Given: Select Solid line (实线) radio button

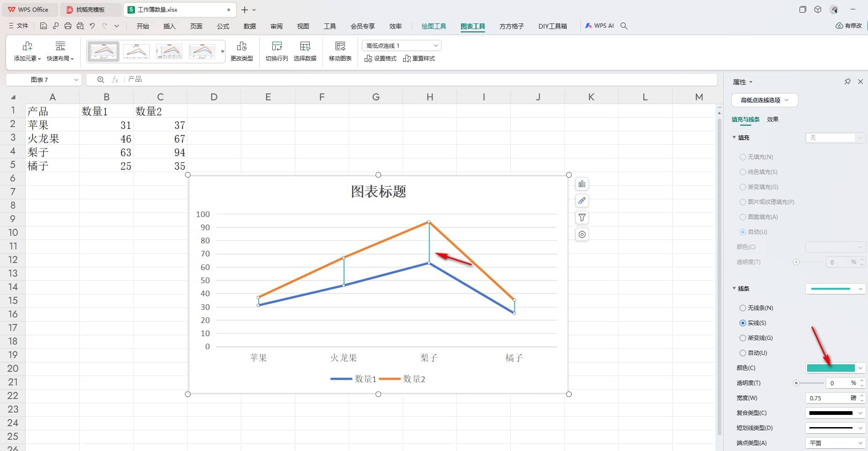Looking at the screenshot, I should pyautogui.click(x=742, y=323).
